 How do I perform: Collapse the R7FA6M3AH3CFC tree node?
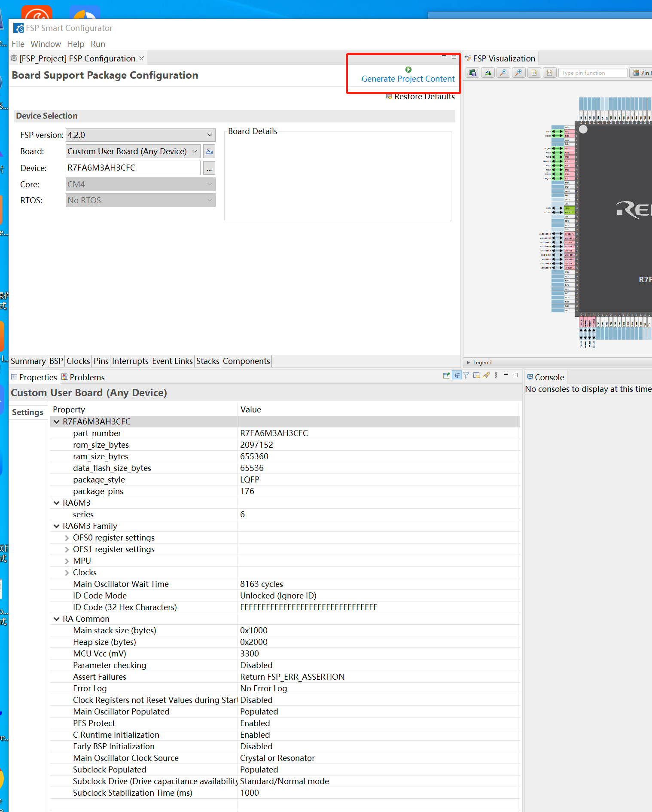tap(56, 421)
